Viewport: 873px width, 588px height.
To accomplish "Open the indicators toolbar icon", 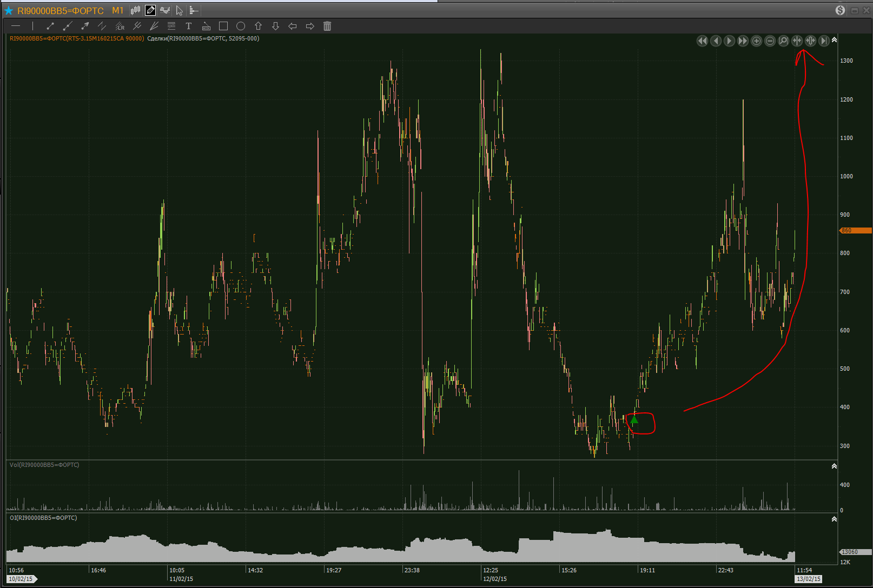I will pos(165,10).
